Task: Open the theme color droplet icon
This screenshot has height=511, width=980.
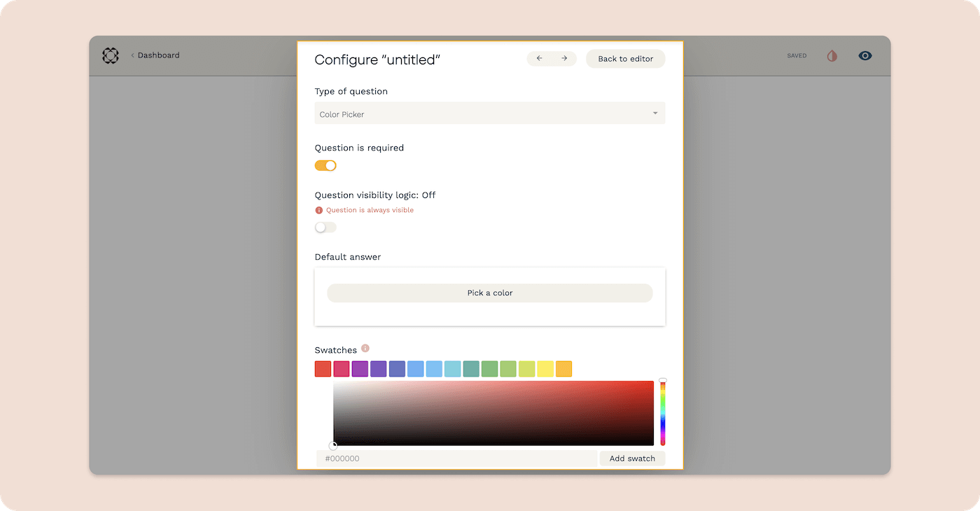Action: click(x=832, y=56)
